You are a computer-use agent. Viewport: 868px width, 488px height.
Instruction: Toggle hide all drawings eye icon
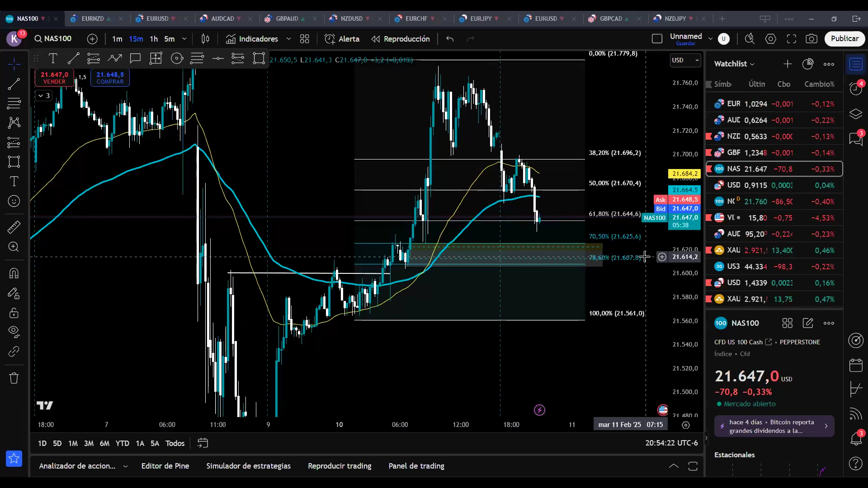coord(14,332)
